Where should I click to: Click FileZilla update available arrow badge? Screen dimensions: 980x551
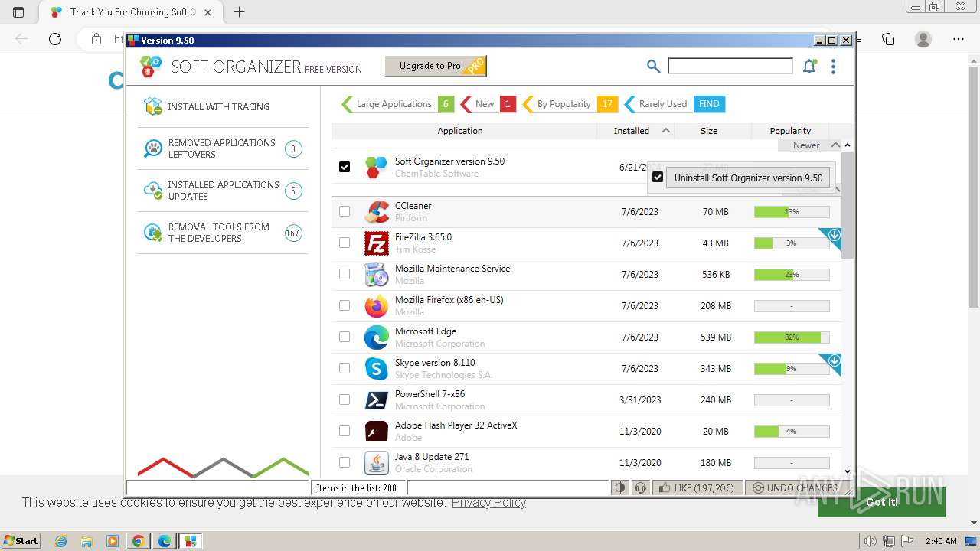(x=834, y=236)
